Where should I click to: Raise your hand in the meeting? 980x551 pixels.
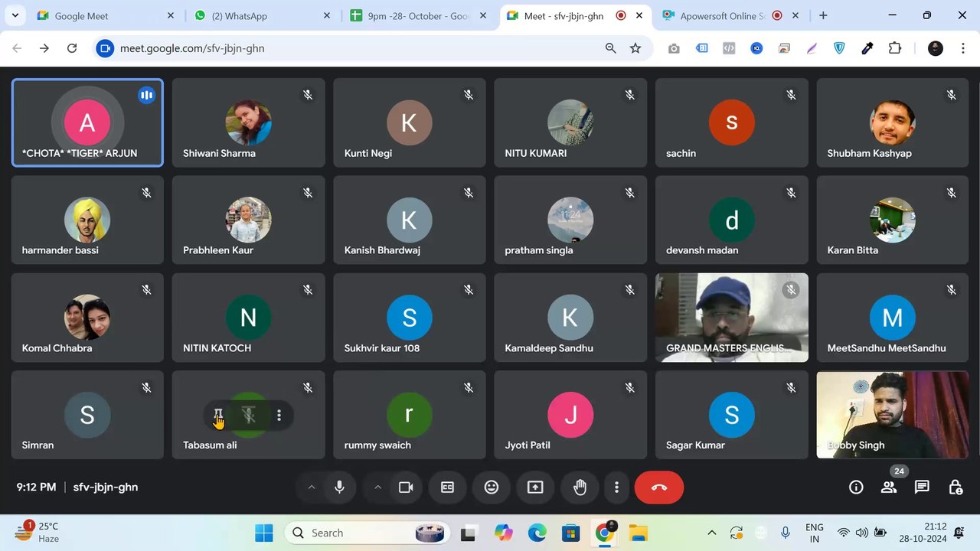[x=580, y=487]
